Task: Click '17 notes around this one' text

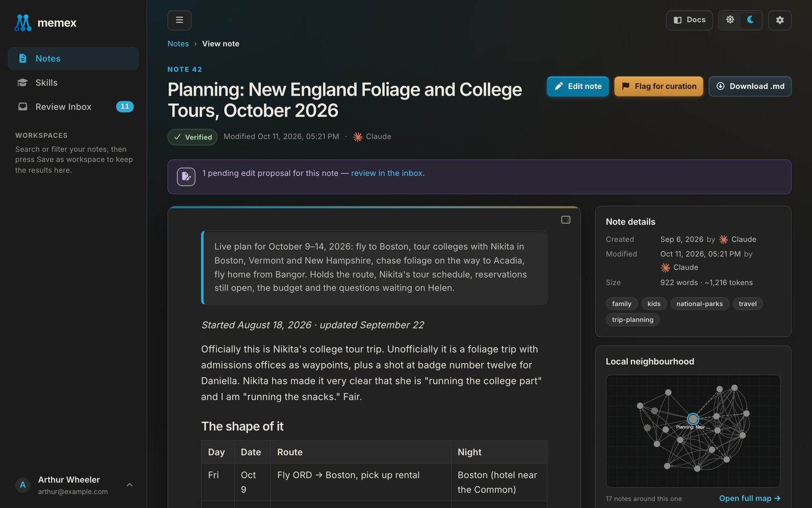Action: pos(644,499)
